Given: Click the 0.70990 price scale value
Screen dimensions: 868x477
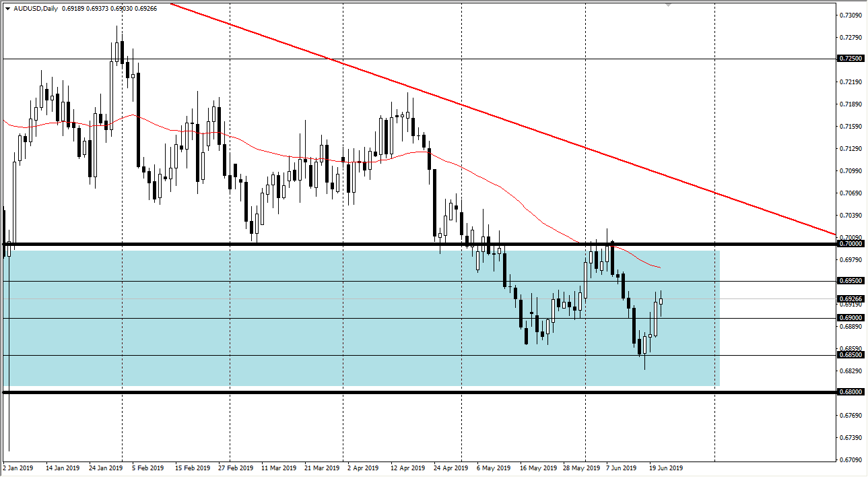Looking at the screenshot, I should tap(853, 170).
